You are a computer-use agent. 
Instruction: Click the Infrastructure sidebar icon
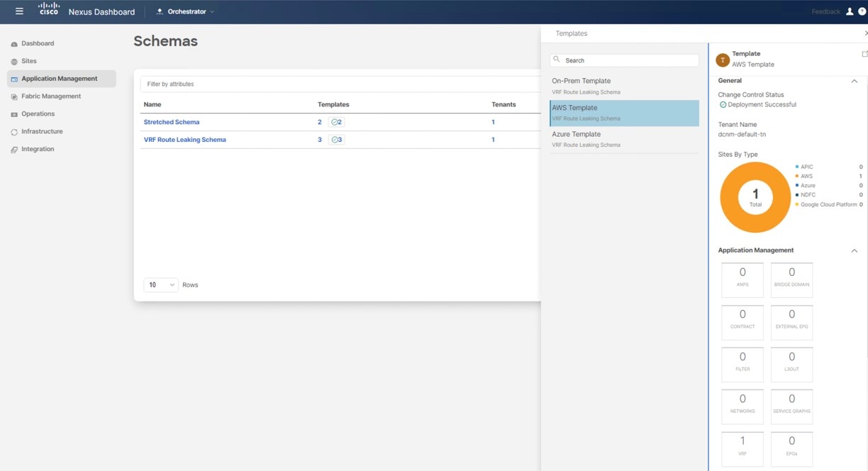14,132
